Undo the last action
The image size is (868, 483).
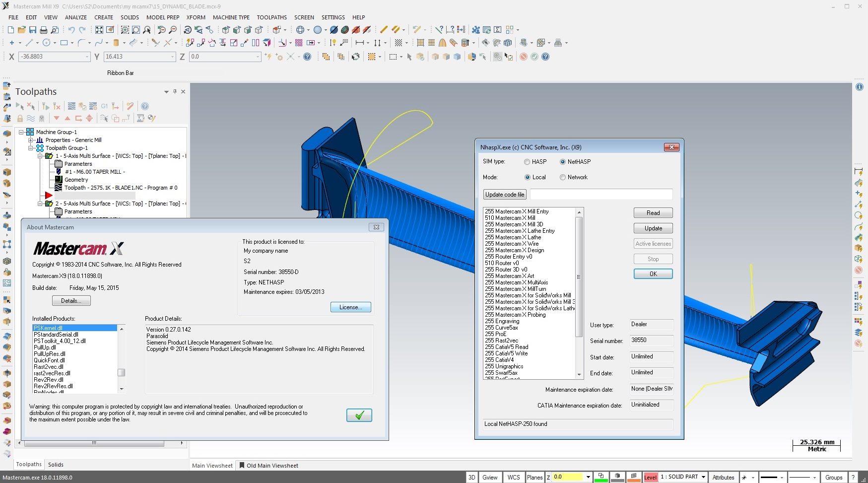[71, 30]
